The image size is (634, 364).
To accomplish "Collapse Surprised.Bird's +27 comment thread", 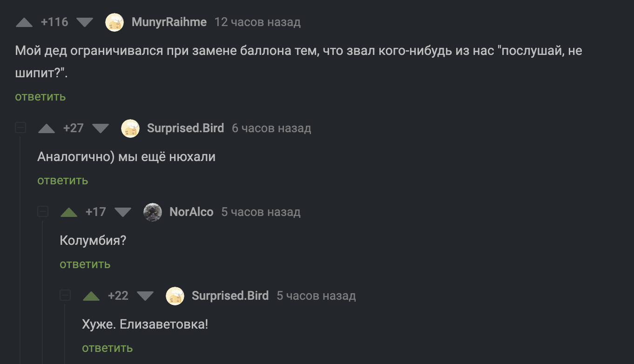I will pyautogui.click(x=20, y=128).
